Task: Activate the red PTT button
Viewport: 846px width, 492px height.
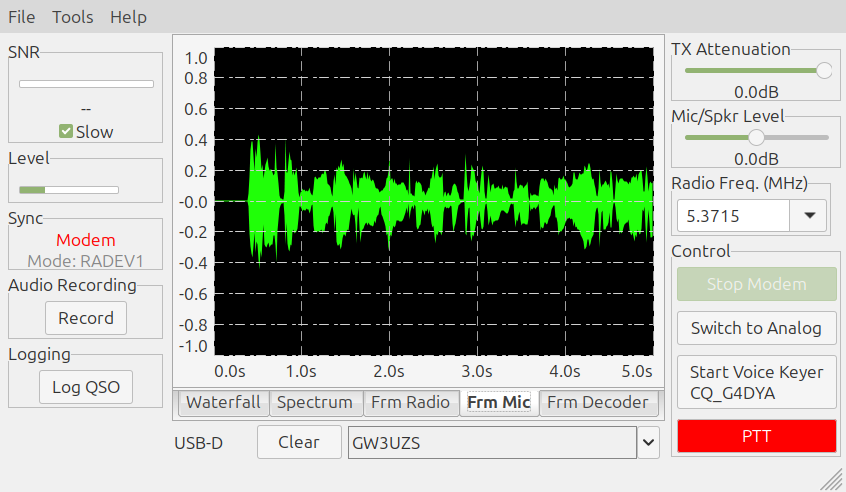Action: tap(756, 436)
